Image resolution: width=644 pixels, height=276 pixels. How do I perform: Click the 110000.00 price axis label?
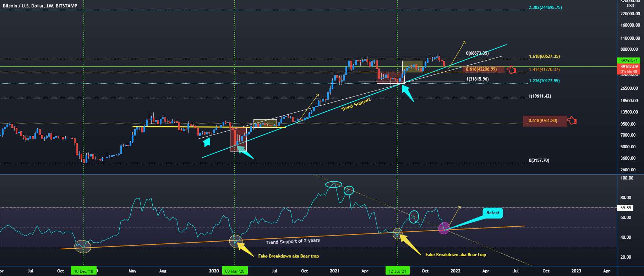click(x=631, y=38)
